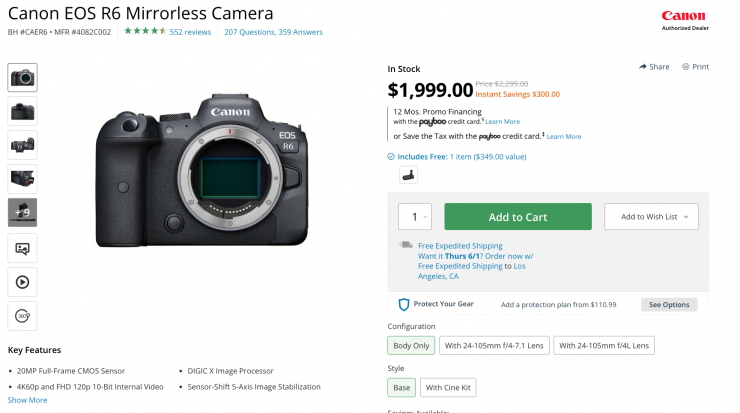740x413 pixels.
Task: Open the customer images gallery icon
Action: (22, 247)
